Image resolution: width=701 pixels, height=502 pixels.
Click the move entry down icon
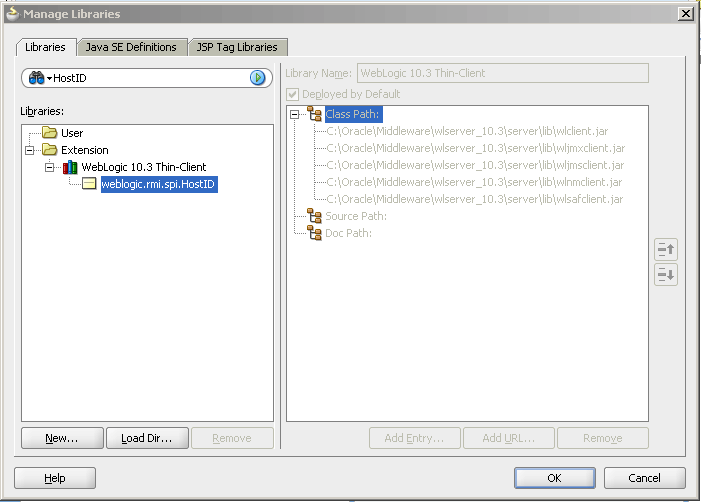pos(666,274)
